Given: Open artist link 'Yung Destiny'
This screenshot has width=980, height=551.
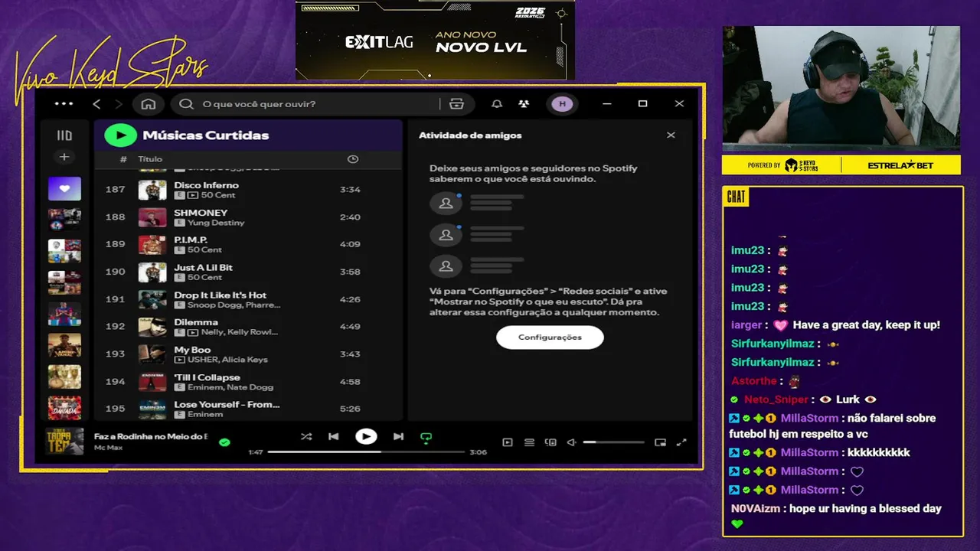Looking at the screenshot, I should (x=216, y=223).
